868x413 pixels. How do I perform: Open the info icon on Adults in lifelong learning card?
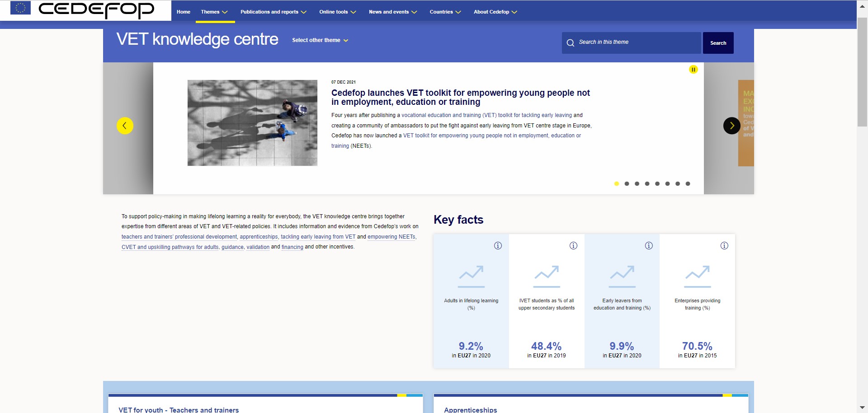(x=497, y=246)
